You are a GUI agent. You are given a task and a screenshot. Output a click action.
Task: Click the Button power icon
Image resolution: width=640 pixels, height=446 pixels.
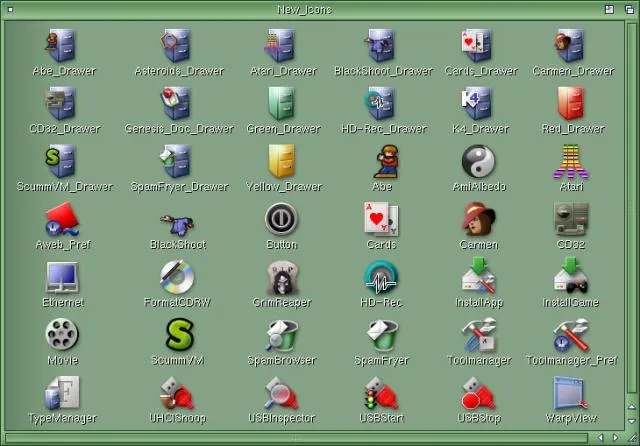[x=281, y=219]
